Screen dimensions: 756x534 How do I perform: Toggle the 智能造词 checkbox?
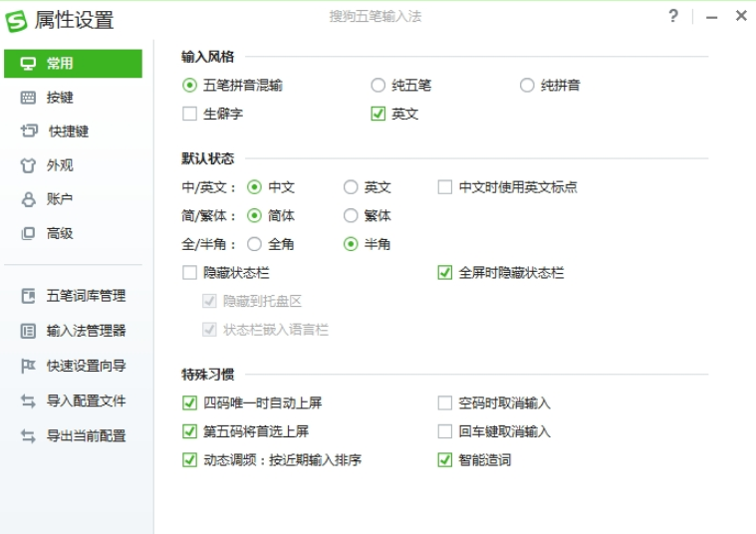[x=444, y=460]
